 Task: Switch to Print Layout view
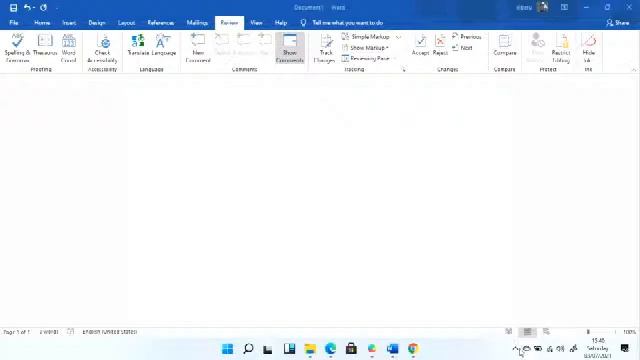527,332
